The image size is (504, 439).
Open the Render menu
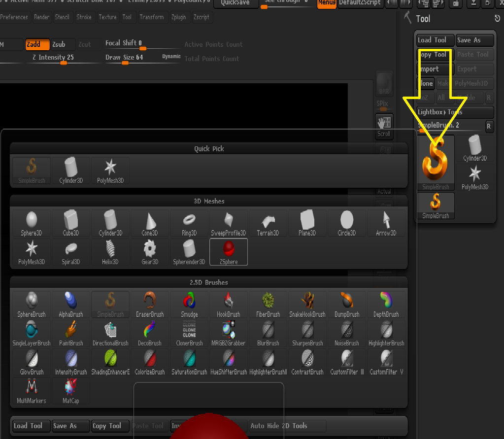pyautogui.click(x=42, y=17)
